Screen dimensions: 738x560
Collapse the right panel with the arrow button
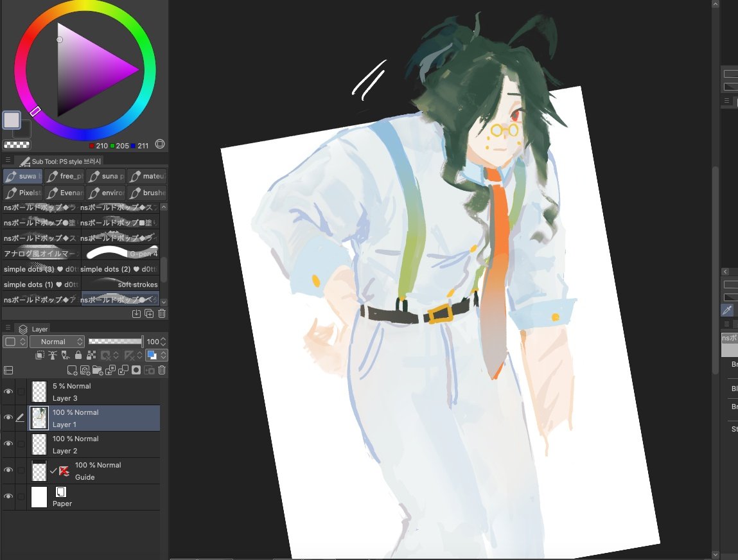pyautogui.click(x=725, y=272)
